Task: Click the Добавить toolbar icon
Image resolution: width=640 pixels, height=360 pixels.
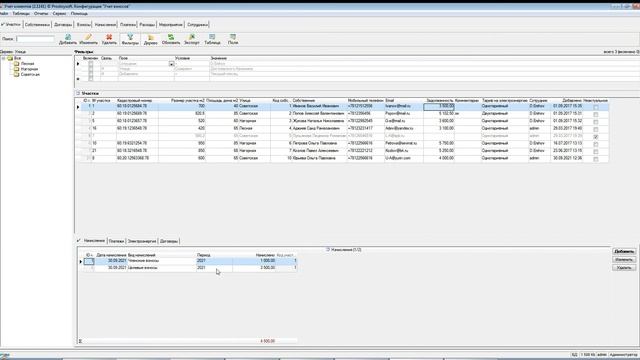Action: (x=68, y=39)
